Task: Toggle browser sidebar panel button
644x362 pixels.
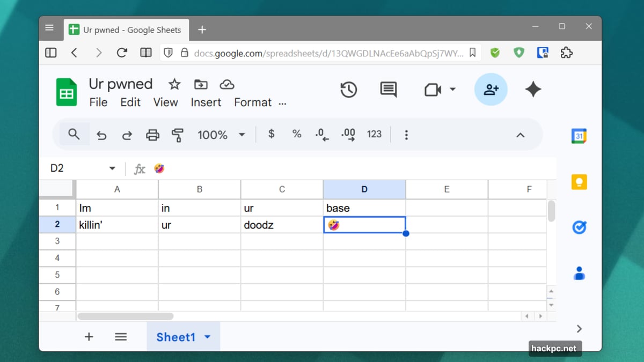Action: (x=51, y=53)
